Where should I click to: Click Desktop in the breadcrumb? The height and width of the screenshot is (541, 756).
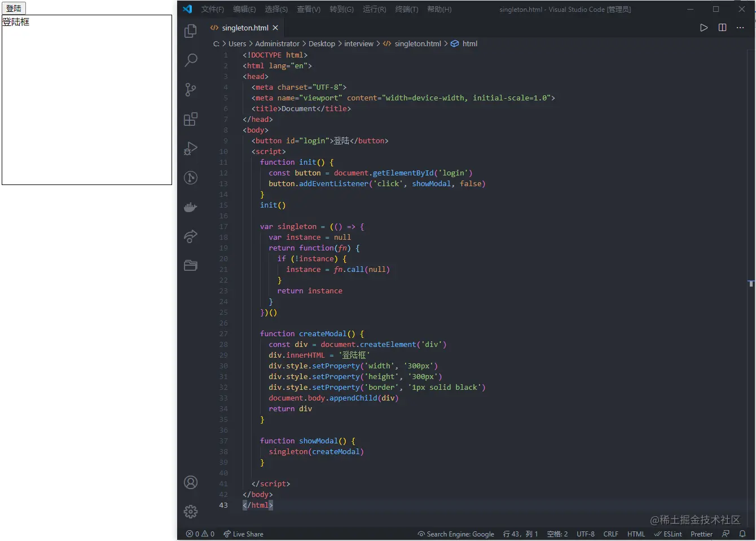click(322, 43)
